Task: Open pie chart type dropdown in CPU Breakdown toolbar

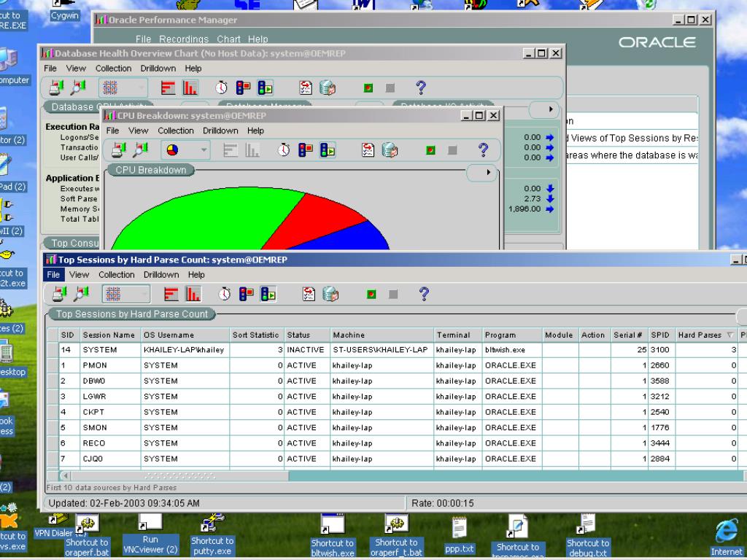Action: 185,150
